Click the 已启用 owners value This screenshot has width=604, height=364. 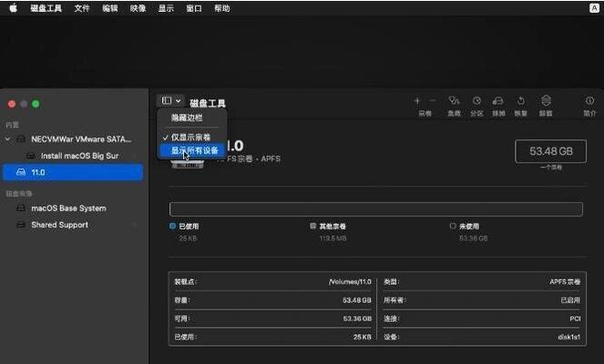coord(570,300)
